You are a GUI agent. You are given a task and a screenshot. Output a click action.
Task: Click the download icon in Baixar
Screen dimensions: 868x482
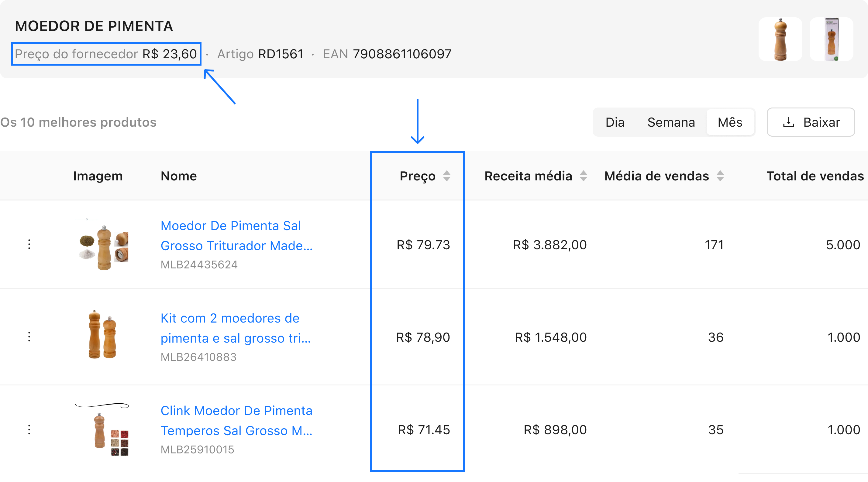coord(788,122)
